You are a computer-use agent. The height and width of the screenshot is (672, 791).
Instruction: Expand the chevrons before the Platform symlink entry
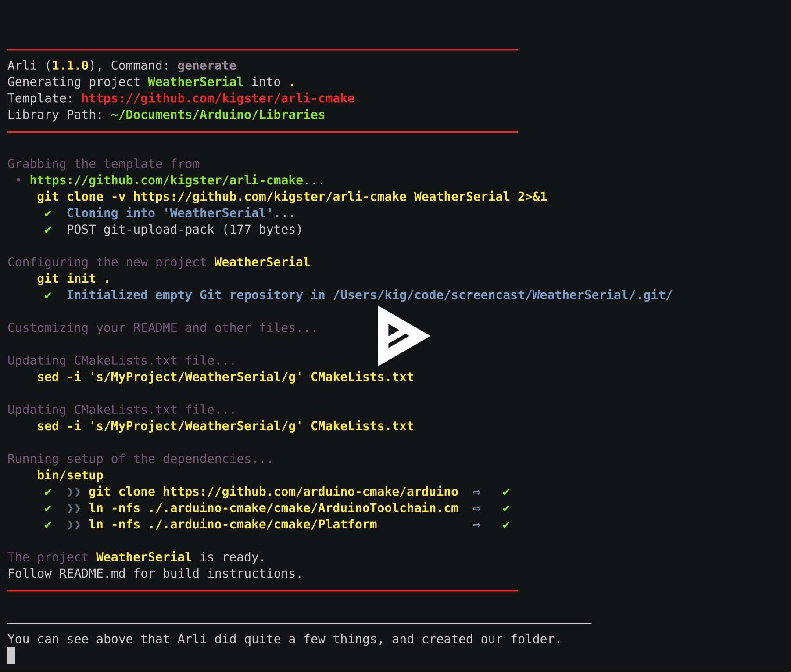74,524
